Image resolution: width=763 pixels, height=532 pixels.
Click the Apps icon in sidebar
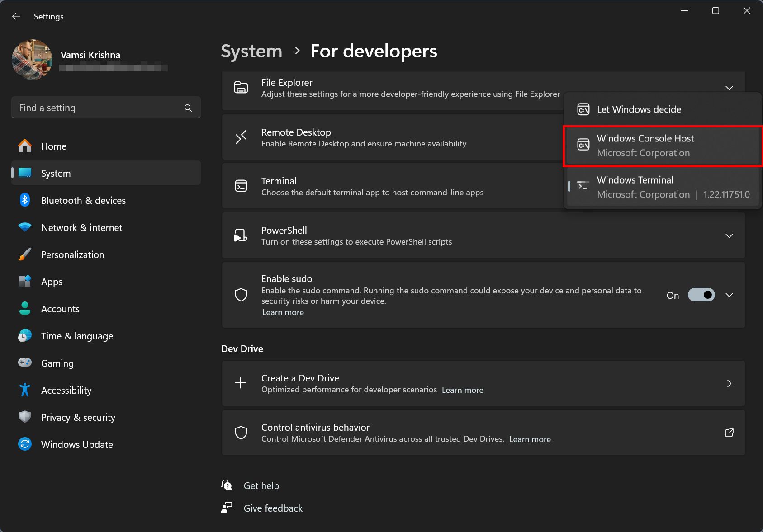click(x=25, y=281)
